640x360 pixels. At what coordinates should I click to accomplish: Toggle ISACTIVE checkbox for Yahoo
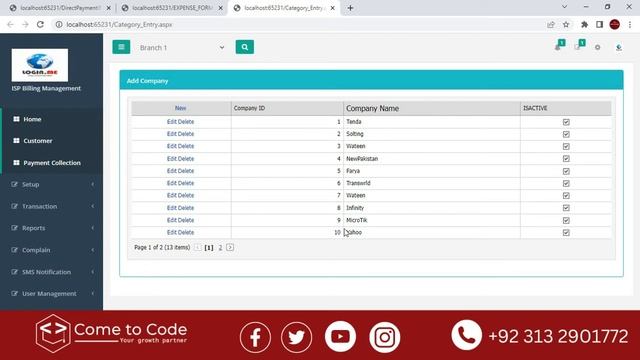pyautogui.click(x=566, y=233)
